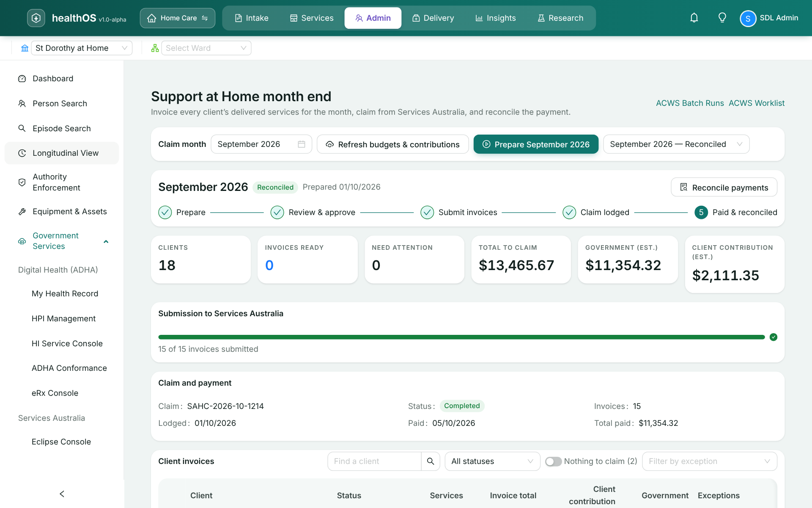Click the Client column header
This screenshot has width=812, height=508.
point(201,495)
